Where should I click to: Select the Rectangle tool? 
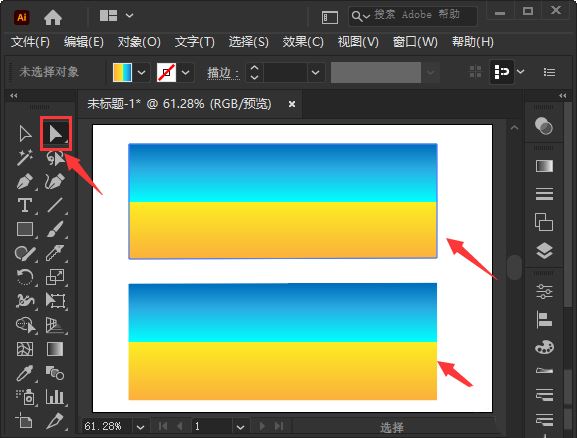click(x=25, y=229)
